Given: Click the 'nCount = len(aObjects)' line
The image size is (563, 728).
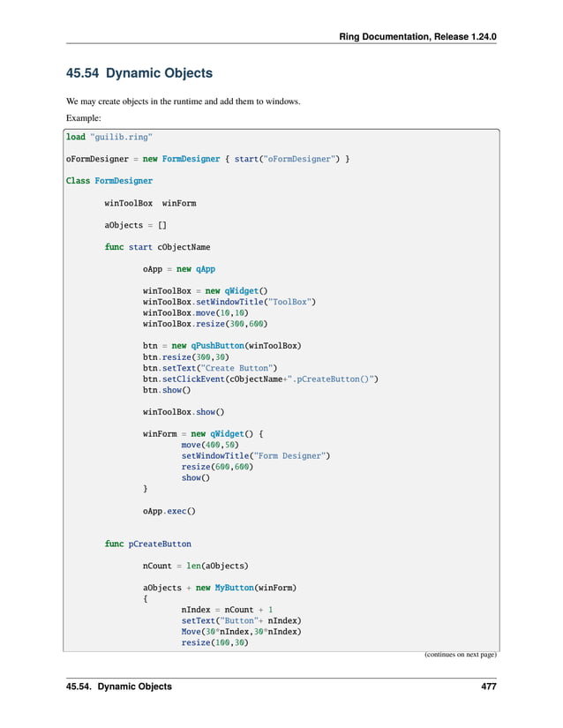Looking at the screenshot, I should click(196, 566).
